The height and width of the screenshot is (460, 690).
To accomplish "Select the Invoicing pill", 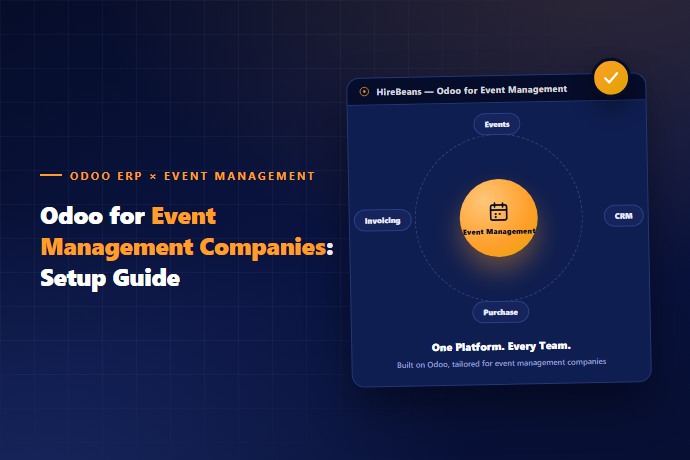I will (382, 221).
